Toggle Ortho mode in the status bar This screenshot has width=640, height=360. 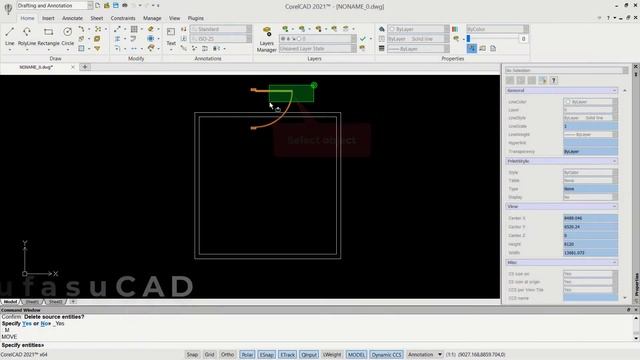click(x=227, y=354)
